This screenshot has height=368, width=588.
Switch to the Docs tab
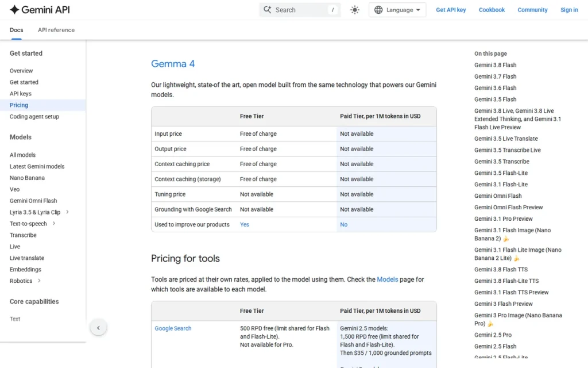tap(17, 30)
